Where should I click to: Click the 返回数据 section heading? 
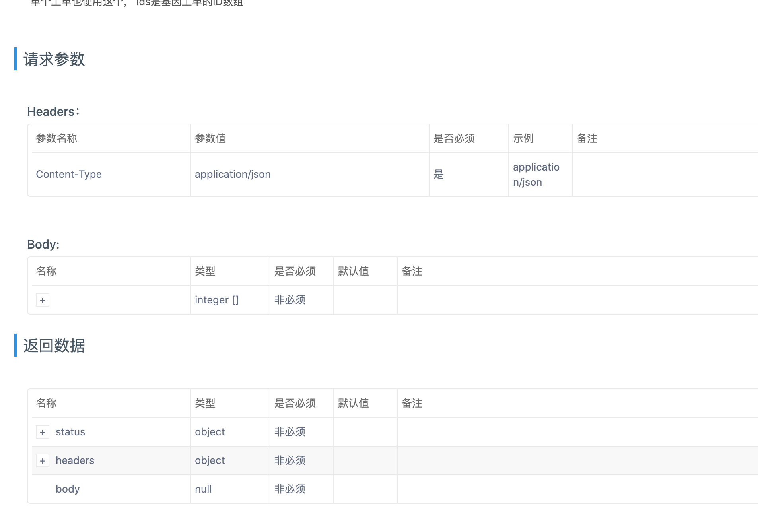54,346
